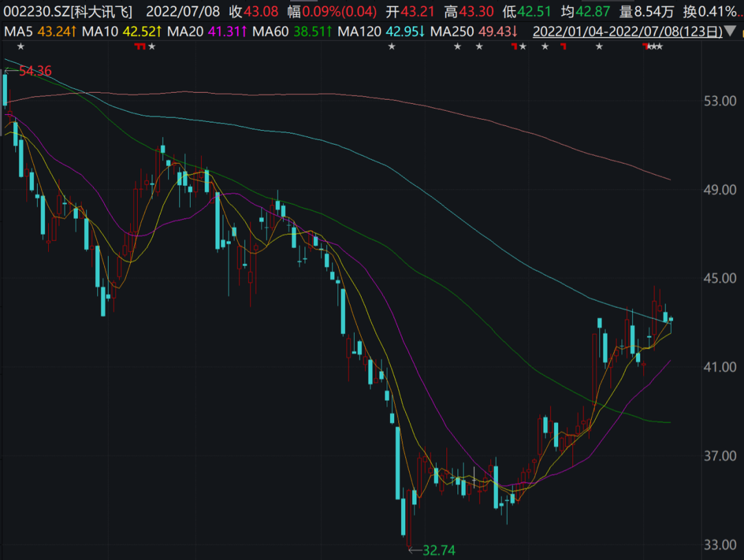The height and width of the screenshot is (560, 744).
Task: Click the MA20 moving average label
Action: click(x=184, y=32)
